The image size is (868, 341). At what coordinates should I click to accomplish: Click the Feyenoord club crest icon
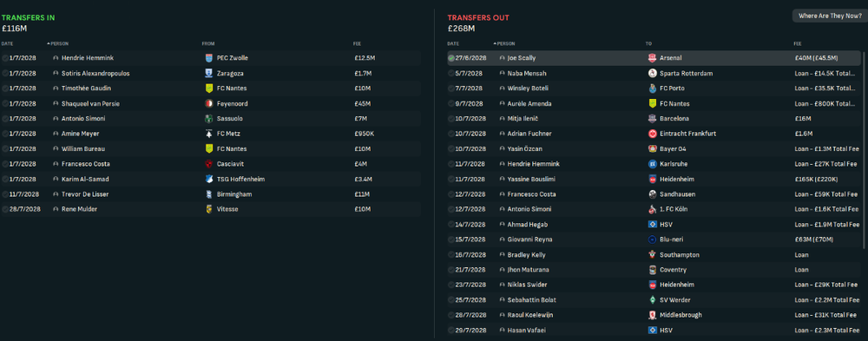[x=208, y=103]
